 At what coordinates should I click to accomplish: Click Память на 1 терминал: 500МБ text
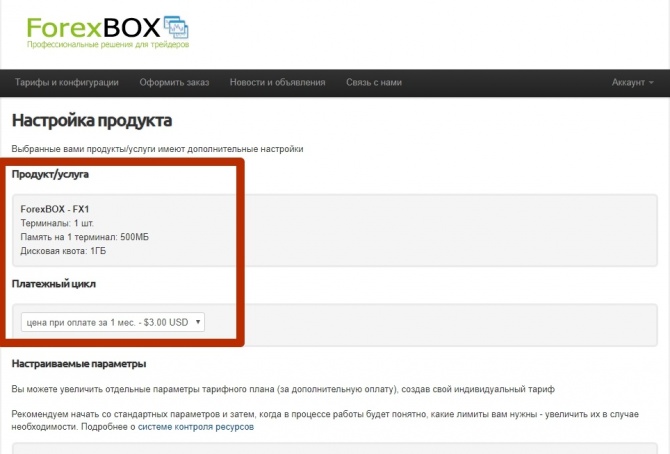coord(85,237)
